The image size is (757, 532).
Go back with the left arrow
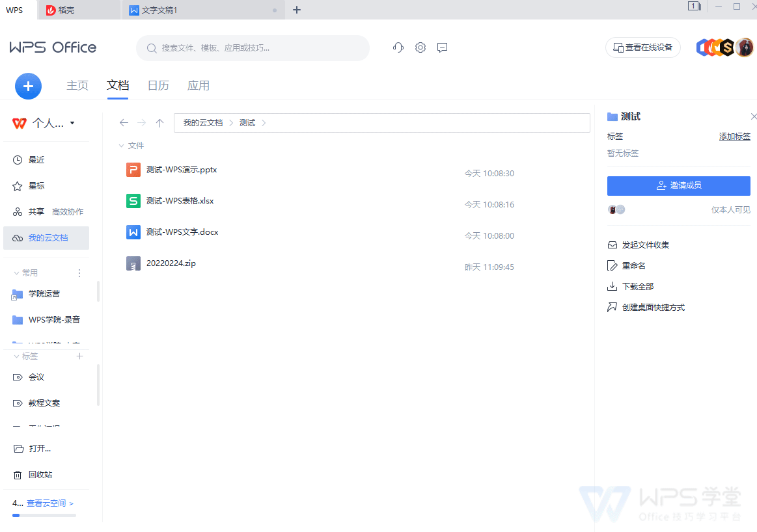tap(124, 122)
